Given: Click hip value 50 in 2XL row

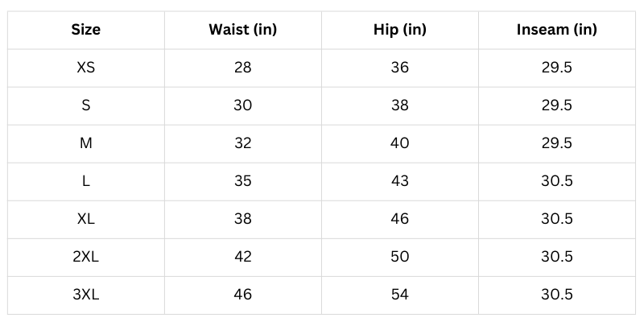Looking at the screenshot, I should pyautogui.click(x=399, y=257).
